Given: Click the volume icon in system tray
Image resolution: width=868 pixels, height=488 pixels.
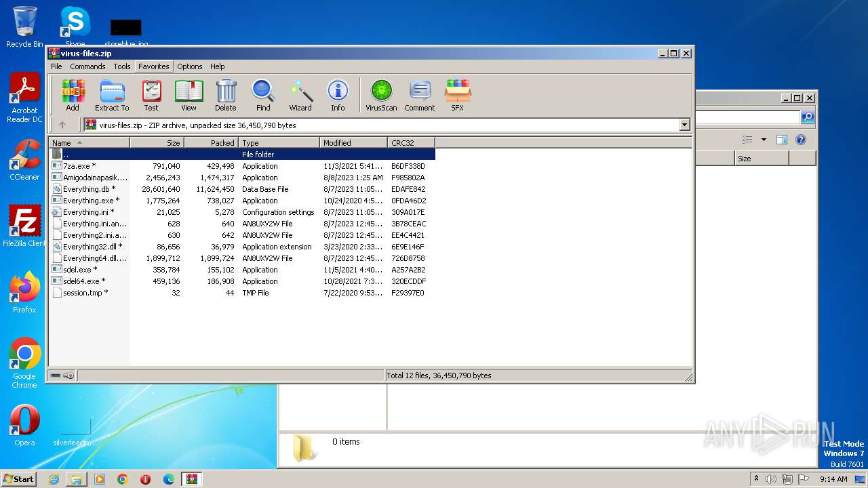Looking at the screenshot, I should point(771,479).
